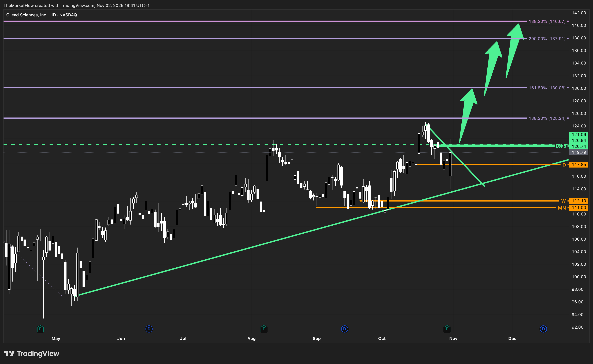The width and height of the screenshot is (593, 364).
Task: Click the orange 111.00 monthly price label
Action: coord(579,207)
